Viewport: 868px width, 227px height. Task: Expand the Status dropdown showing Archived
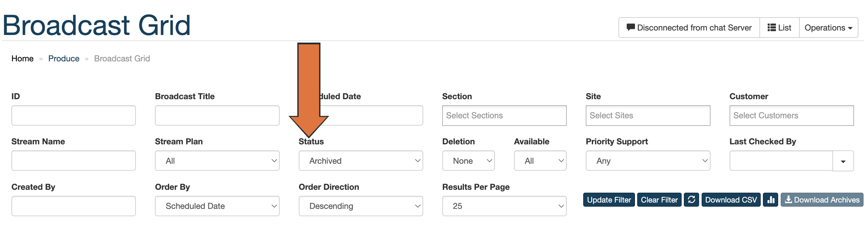tap(361, 161)
